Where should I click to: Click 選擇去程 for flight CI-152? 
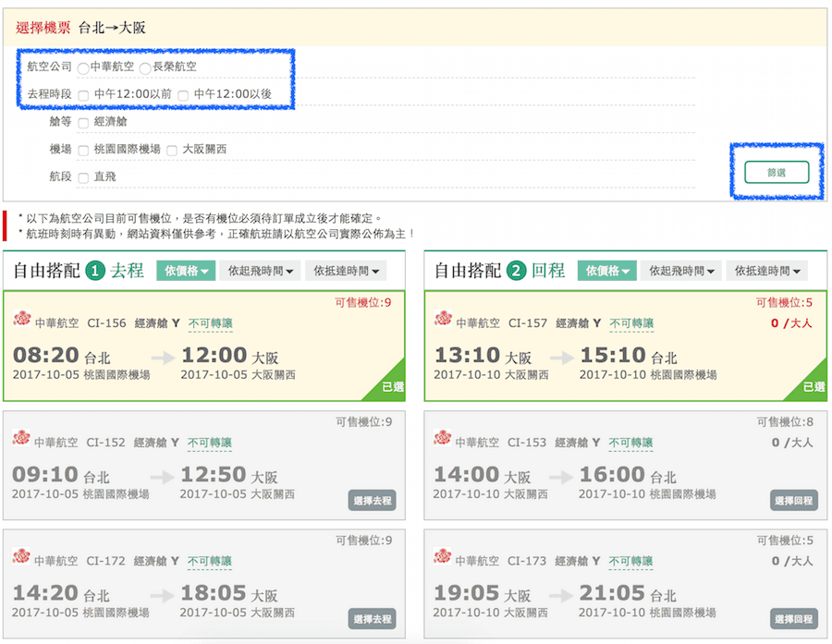coord(372,500)
